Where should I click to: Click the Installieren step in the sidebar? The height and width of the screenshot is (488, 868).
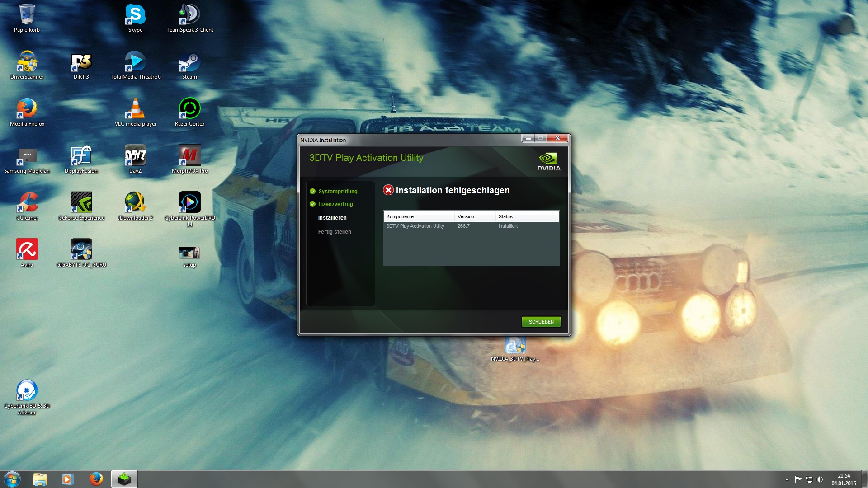coord(332,218)
